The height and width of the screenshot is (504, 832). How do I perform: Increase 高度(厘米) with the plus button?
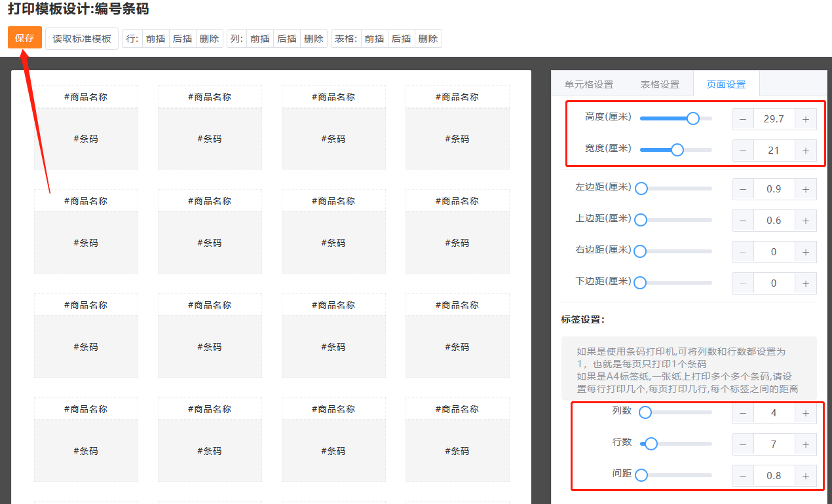coord(805,119)
